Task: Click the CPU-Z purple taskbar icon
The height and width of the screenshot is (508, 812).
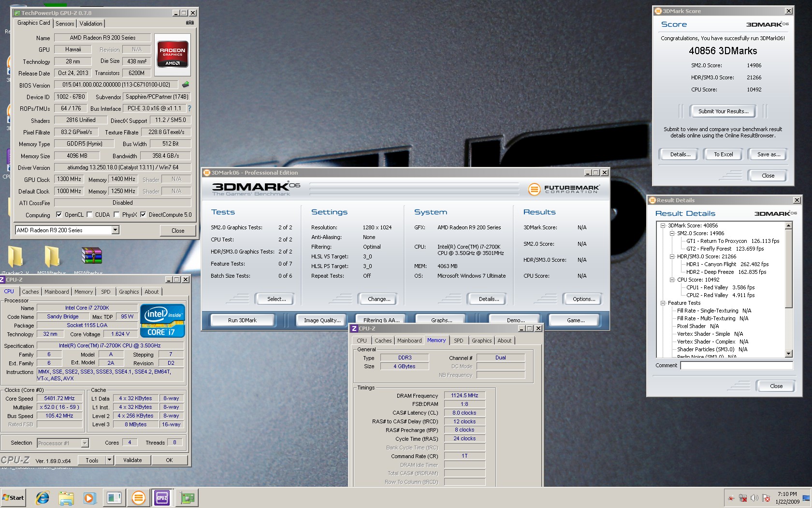Action: (x=162, y=498)
